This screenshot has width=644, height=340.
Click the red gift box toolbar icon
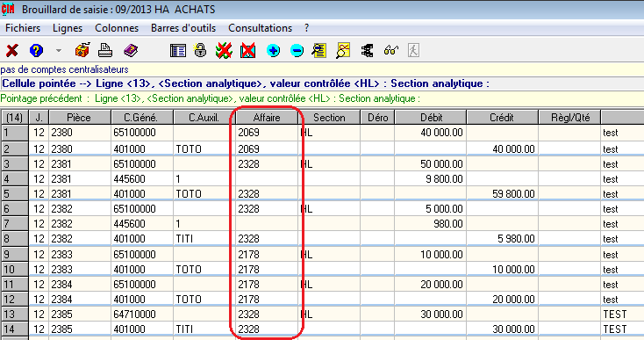[82, 51]
